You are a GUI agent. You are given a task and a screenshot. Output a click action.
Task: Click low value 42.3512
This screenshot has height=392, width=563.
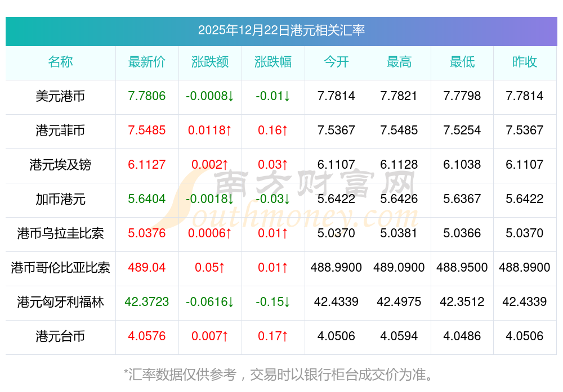tap(462, 301)
